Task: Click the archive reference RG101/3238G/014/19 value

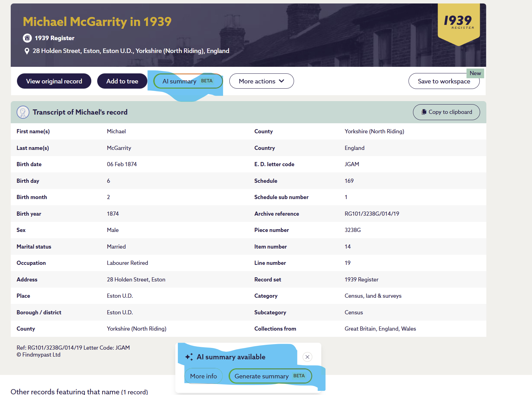Action: pos(372,214)
